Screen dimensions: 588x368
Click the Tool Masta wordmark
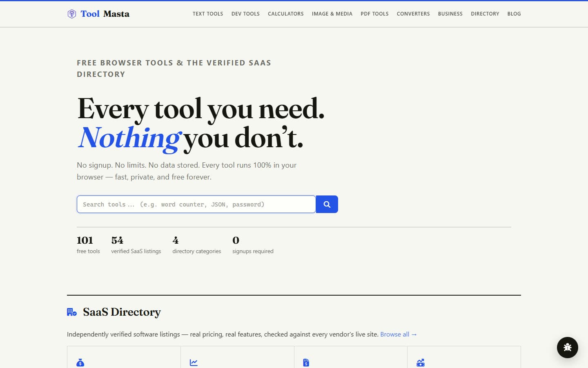click(x=105, y=14)
